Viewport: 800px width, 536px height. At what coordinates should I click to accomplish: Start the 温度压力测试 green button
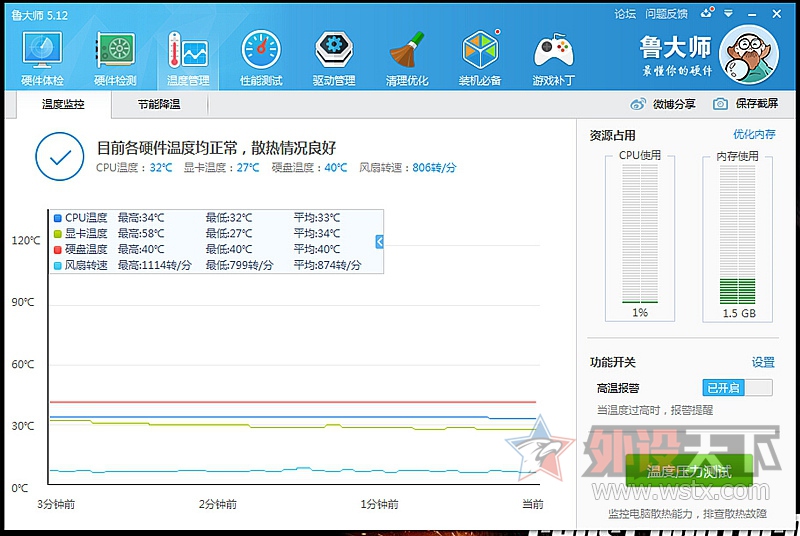[x=689, y=471]
